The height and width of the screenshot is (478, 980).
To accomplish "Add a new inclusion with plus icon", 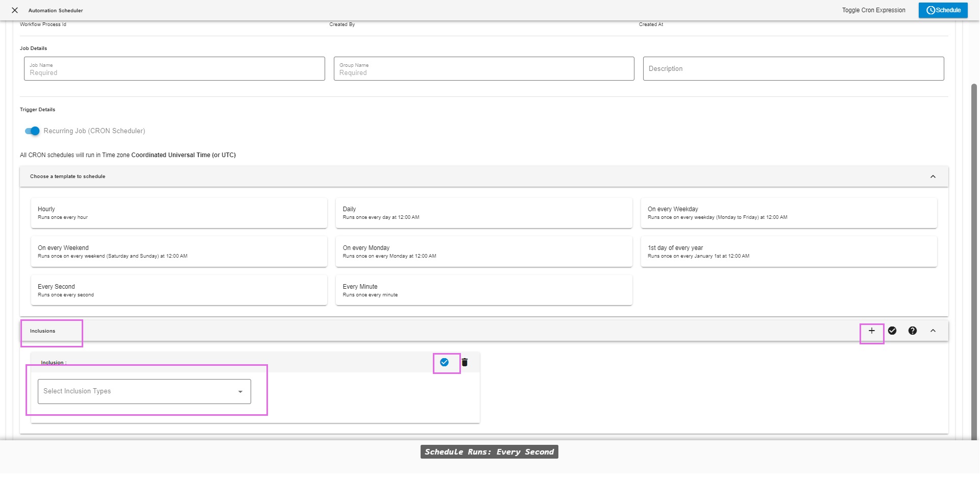I will pyautogui.click(x=871, y=331).
